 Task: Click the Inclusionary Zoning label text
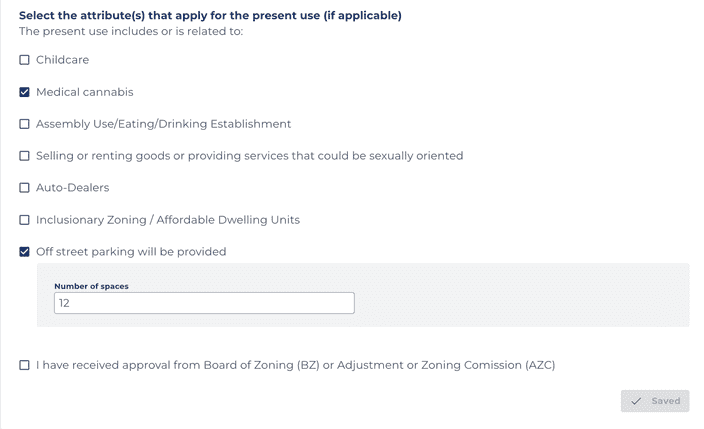pos(167,220)
